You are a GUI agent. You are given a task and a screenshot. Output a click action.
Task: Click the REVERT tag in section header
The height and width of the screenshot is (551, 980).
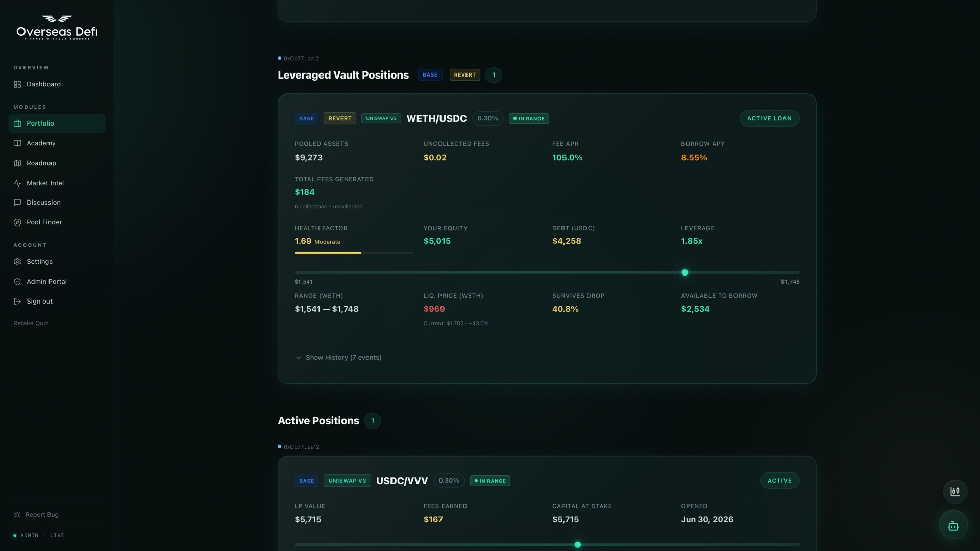point(464,75)
